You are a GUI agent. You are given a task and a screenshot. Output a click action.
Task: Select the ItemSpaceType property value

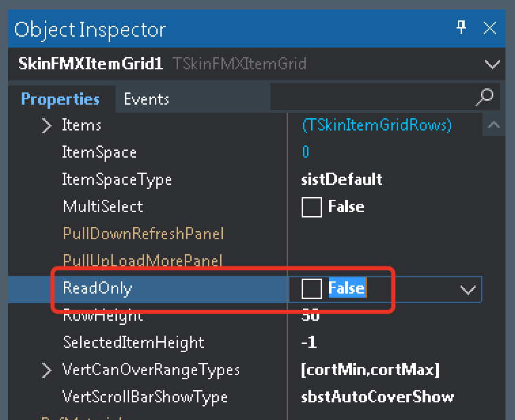coord(342,179)
